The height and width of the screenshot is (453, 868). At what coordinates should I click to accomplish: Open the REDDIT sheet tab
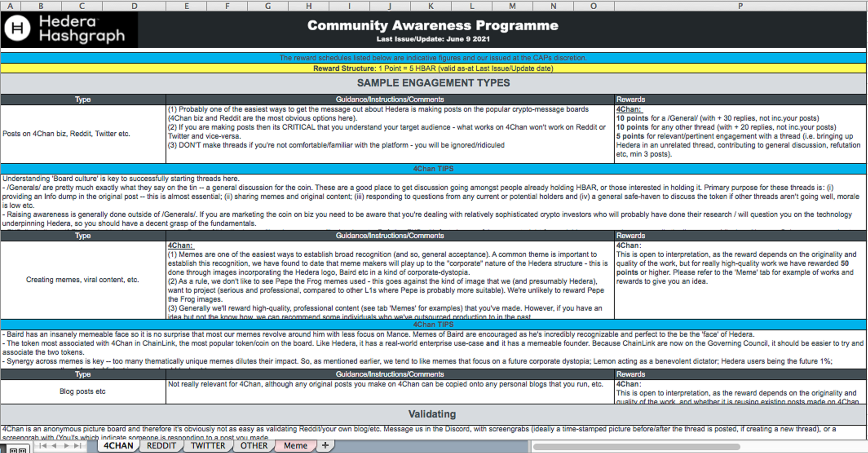point(161,446)
